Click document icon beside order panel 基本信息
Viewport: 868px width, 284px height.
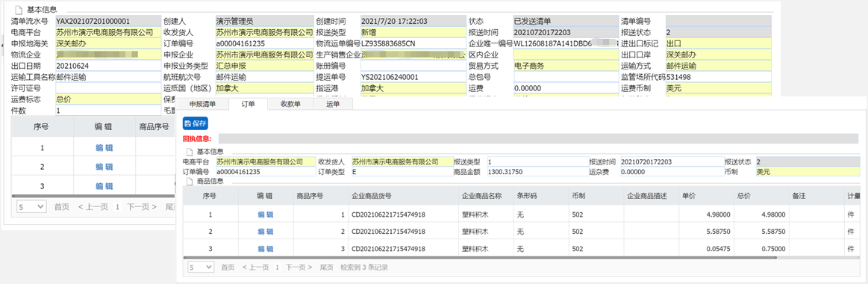(x=190, y=152)
